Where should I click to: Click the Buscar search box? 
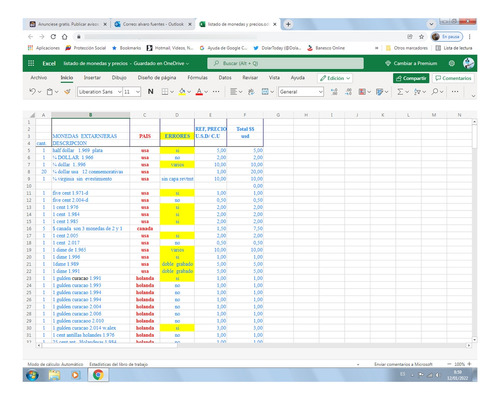coord(285,63)
